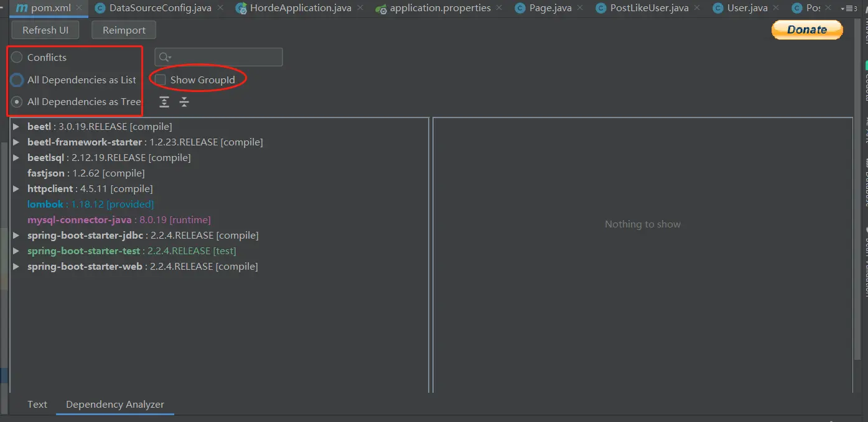
Task: Click the Donate button
Action: [x=807, y=29]
